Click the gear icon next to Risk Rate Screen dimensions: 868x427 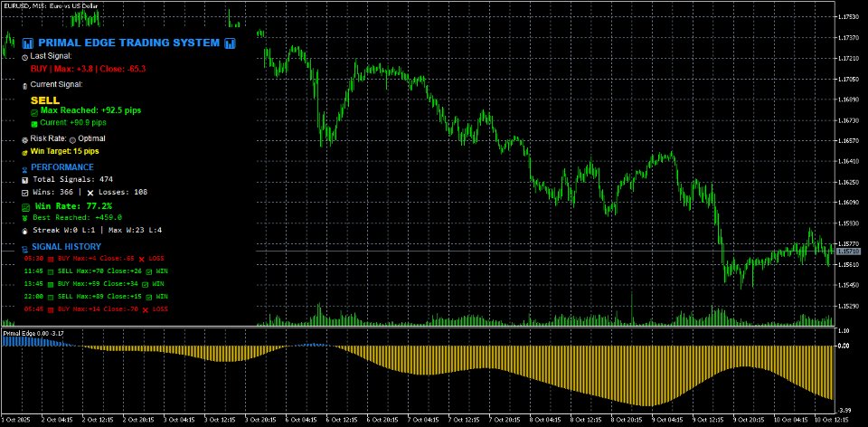point(25,140)
